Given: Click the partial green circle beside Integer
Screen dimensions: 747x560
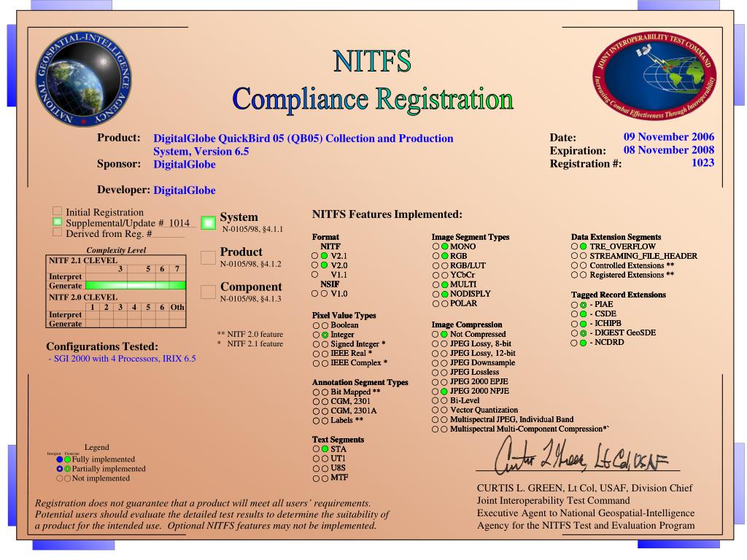Looking at the screenshot, I should click(x=325, y=335).
